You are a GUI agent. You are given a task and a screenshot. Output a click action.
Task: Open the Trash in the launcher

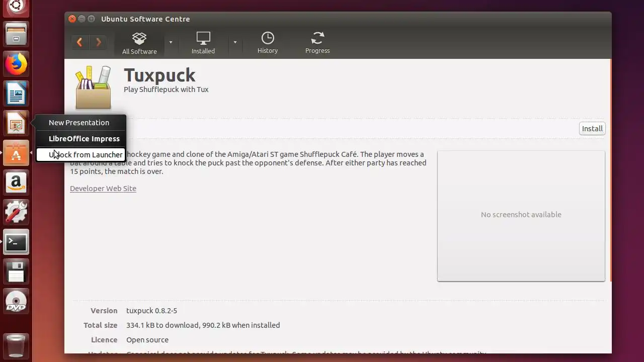tap(16, 345)
